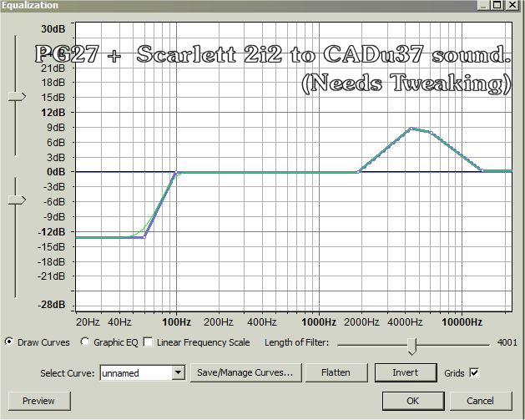
Task: Uncheck the Grids checkbox
Action: pyautogui.click(x=474, y=372)
